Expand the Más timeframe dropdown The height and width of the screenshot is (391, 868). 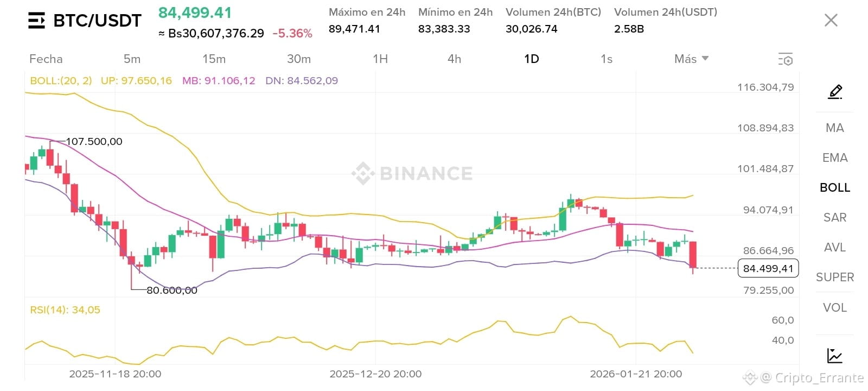tap(691, 59)
